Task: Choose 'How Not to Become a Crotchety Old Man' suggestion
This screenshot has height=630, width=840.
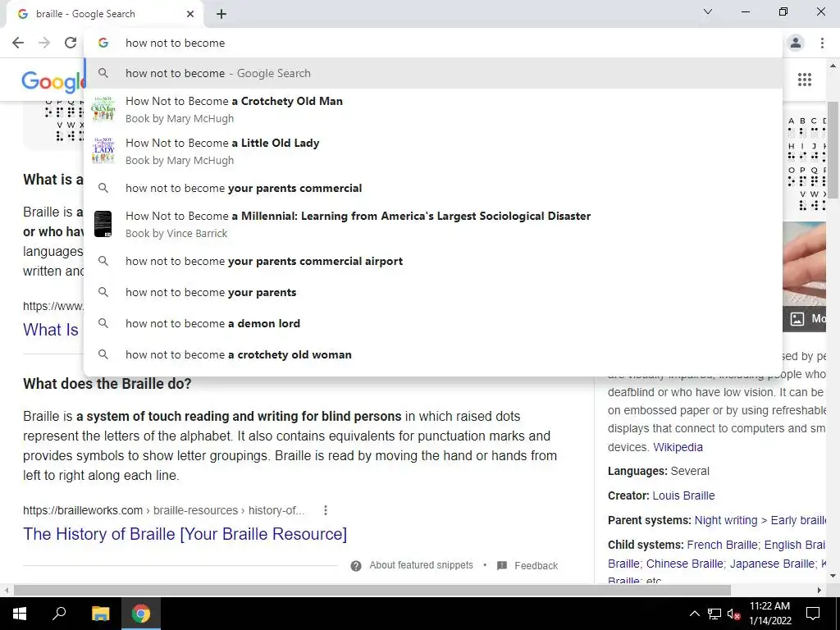Action: [x=433, y=109]
